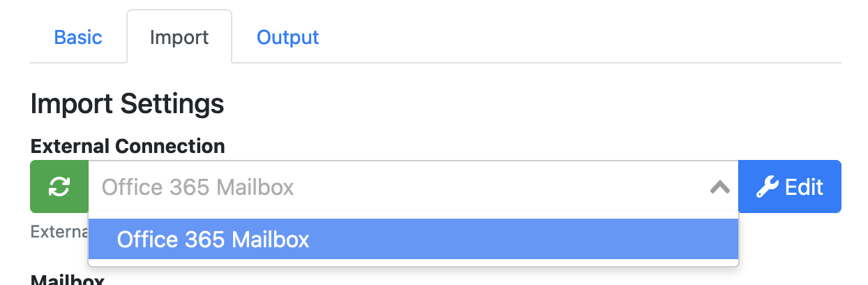Click the wrench icon on Edit button
This screenshot has height=285, width=868.
768,187
